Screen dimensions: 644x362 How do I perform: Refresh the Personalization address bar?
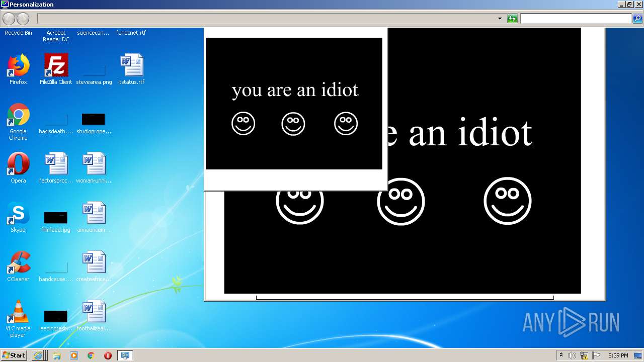(x=512, y=19)
